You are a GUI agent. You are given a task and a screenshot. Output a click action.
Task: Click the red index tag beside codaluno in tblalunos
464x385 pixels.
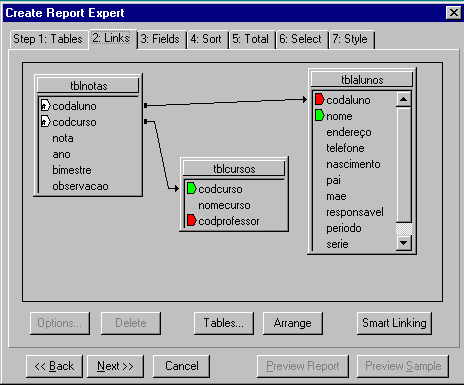pyautogui.click(x=319, y=99)
